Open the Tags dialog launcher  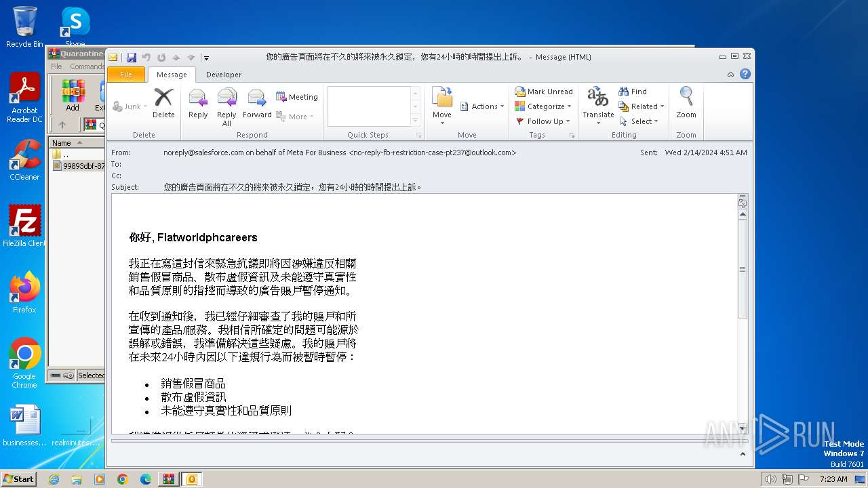[572, 136]
